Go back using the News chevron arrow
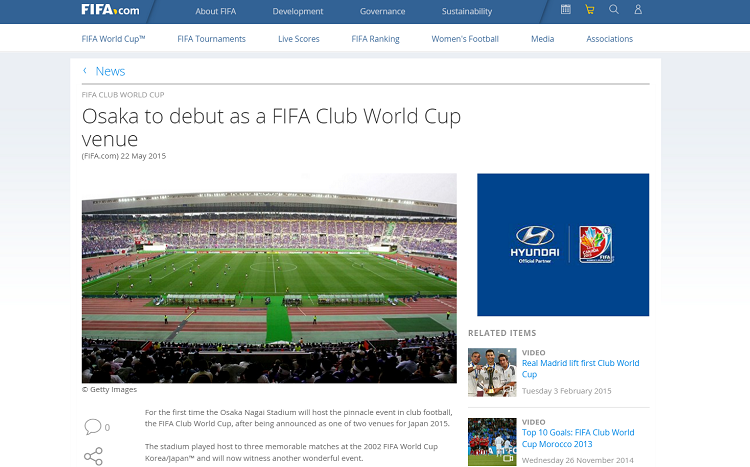This screenshot has width=750, height=467. (85, 71)
